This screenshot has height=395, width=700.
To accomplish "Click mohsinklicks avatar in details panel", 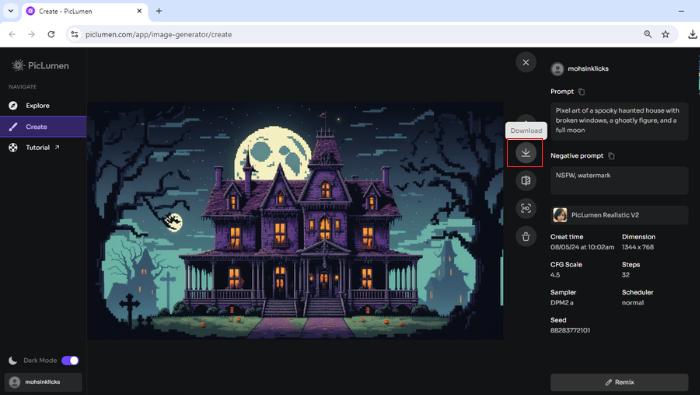I will coord(557,69).
